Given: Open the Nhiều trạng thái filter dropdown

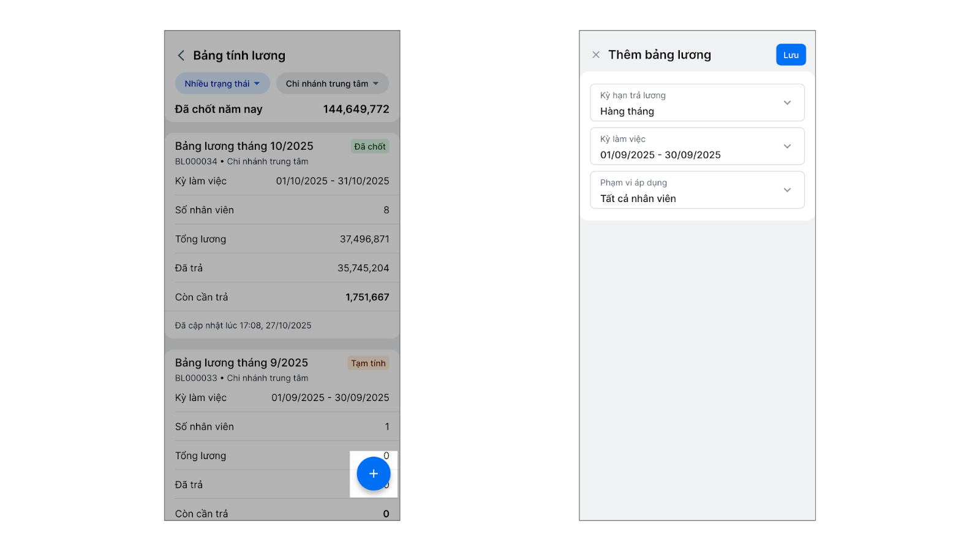Looking at the screenshot, I should 222,84.
